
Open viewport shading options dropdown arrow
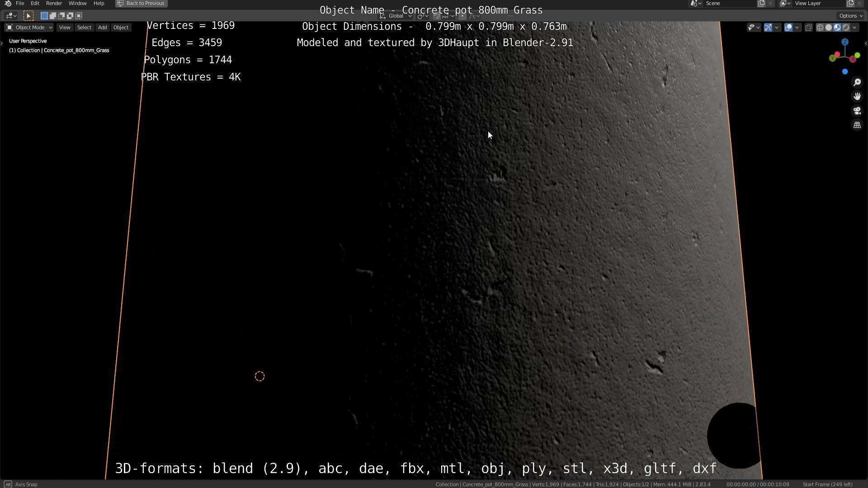tap(854, 28)
